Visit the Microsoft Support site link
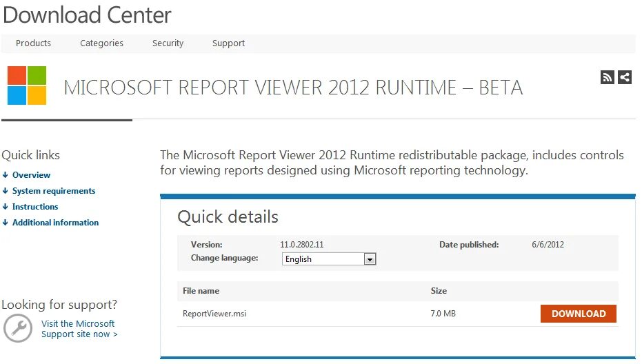 79,329
